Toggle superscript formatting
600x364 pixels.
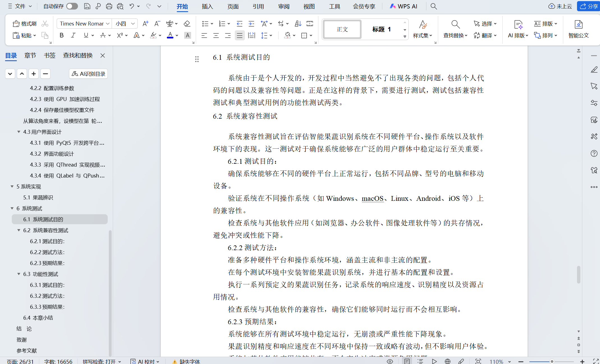click(x=120, y=35)
